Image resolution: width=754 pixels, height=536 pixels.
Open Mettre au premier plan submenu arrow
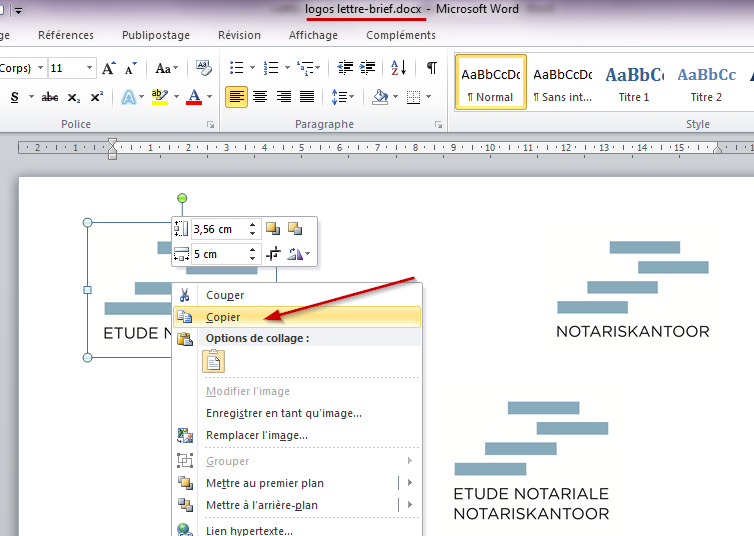(x=410, y=483)
